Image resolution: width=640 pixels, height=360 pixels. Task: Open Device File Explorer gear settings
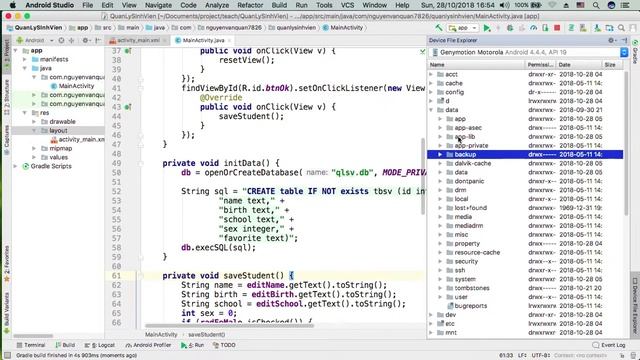(x=611, y=40)
